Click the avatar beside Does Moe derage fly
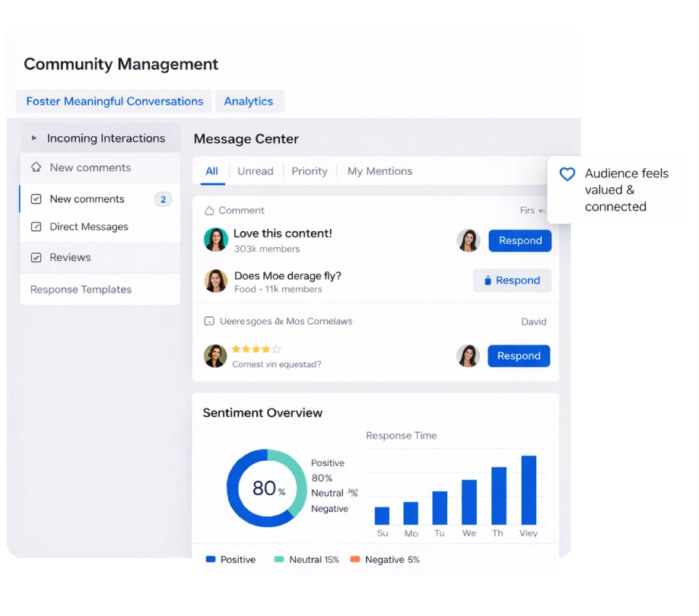The image size is (699, 616). pyautogui.click(x=216, y=281)
